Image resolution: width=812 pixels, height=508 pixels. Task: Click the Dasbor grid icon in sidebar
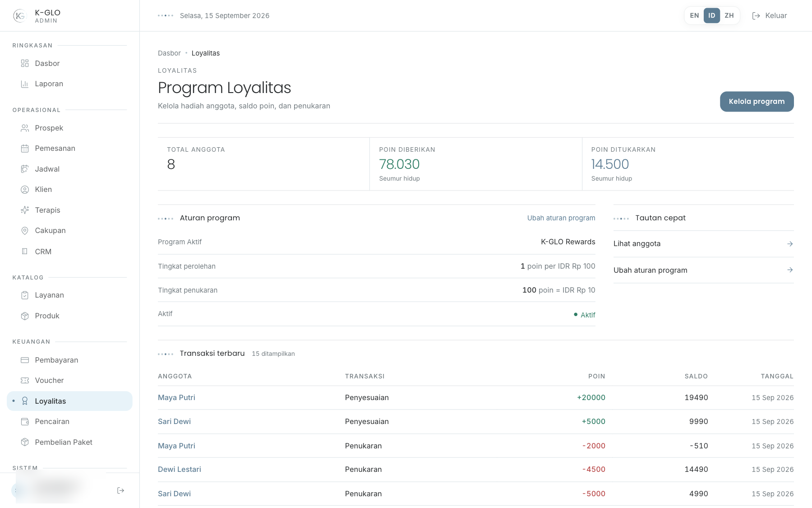[x=25, y=63]
